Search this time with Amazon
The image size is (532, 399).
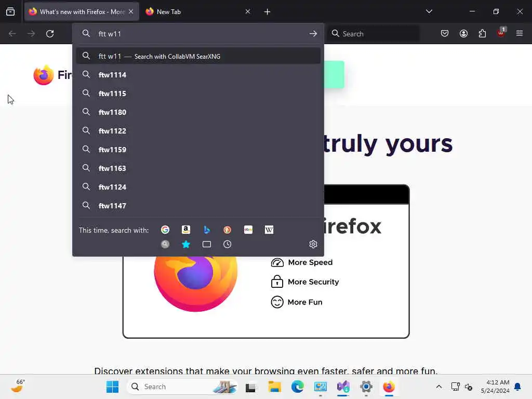186,230
